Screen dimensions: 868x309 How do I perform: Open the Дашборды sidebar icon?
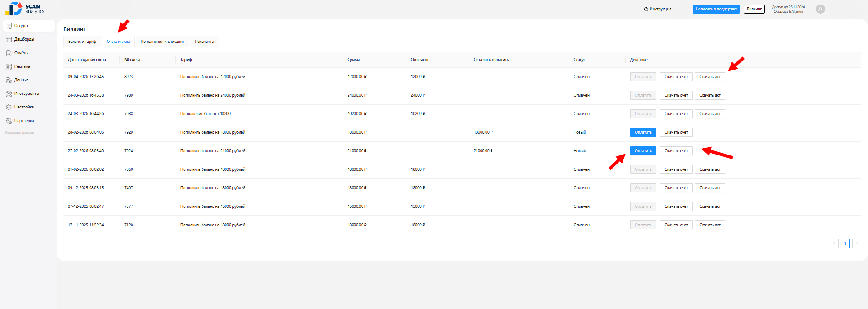[x=9, y=39]
